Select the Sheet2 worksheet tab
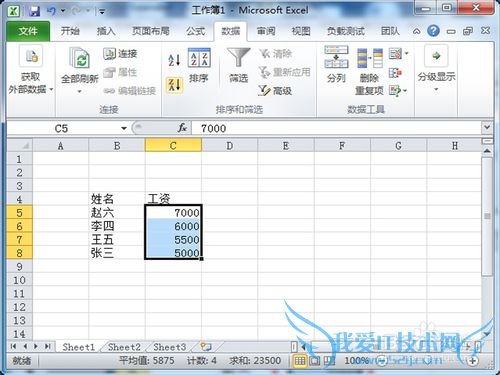Screen dimensions: 500x375 coord(124,347)
